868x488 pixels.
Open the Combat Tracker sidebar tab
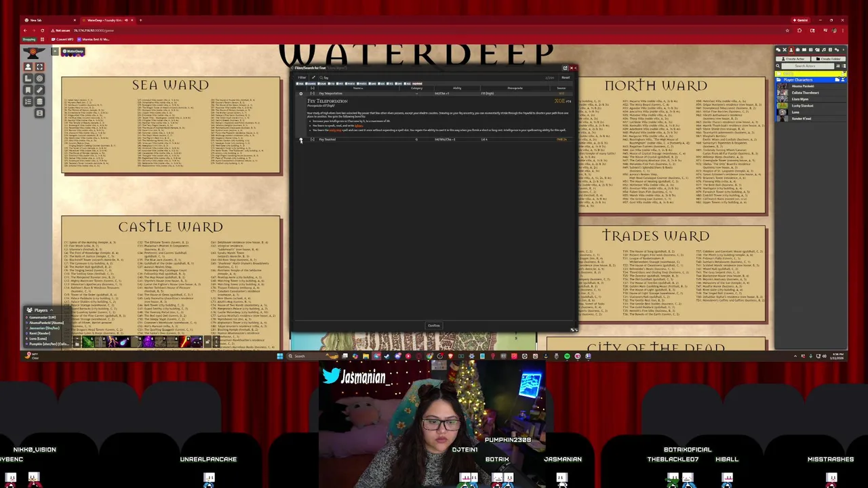785,50
